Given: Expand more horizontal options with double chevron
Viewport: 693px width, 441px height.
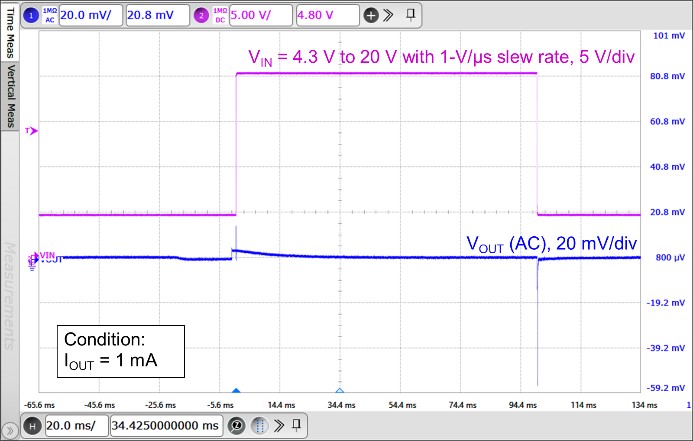Looking at the screenshot, I should click(281, 425).
